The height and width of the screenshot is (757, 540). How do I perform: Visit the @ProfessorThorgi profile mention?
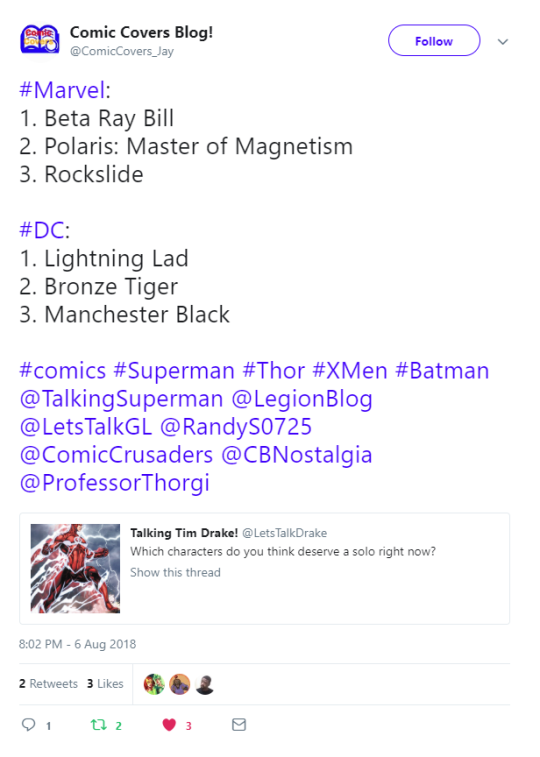(114, 483)
